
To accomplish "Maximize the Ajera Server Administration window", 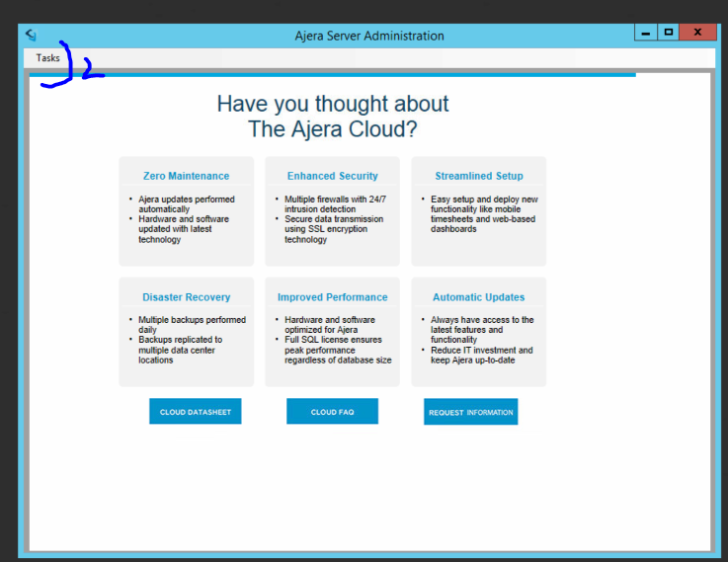I will (668, 33).
